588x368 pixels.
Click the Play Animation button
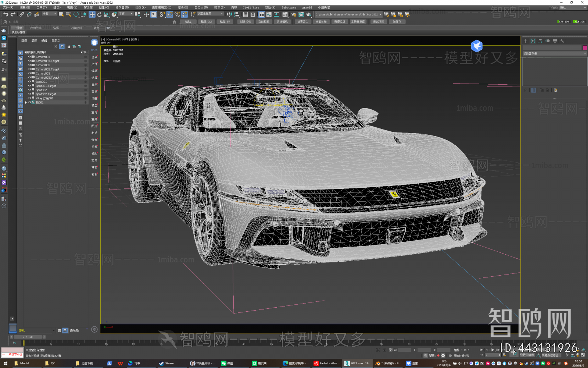[x=493, y=350]
